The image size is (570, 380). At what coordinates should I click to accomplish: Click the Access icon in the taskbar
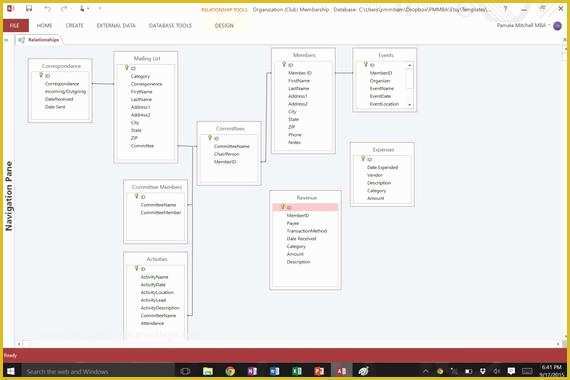pyautogui.click(x=341, y=371)
